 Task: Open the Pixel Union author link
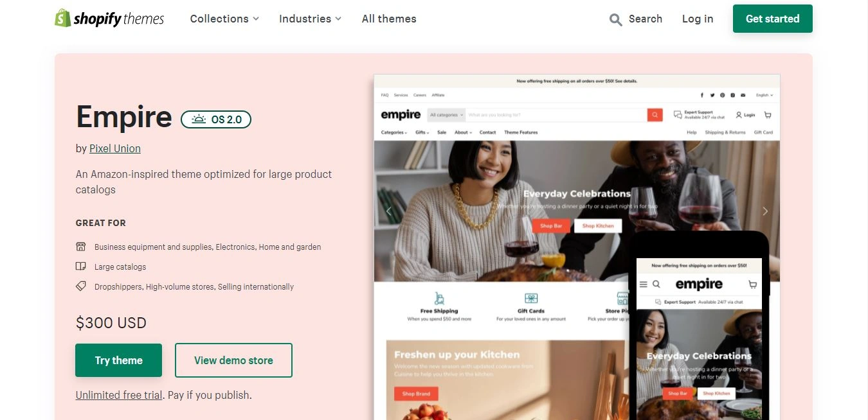115,148
